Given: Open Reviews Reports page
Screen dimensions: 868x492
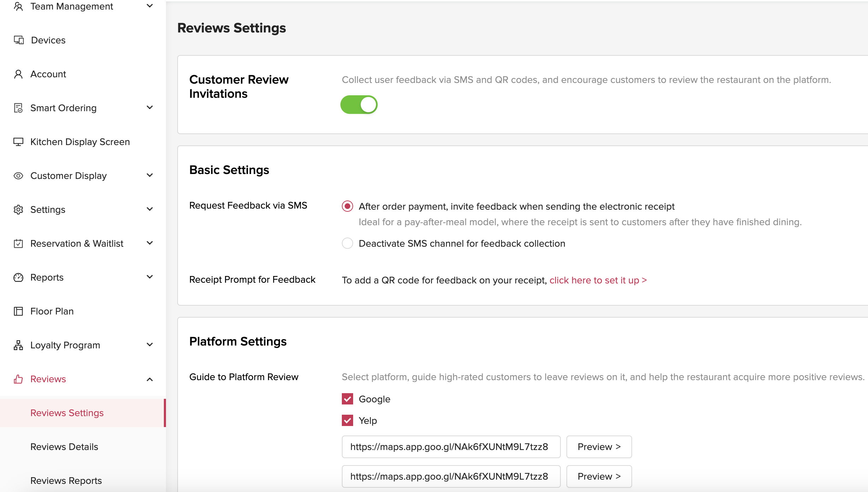Looking at the screenshot, I should pos(66,481).
